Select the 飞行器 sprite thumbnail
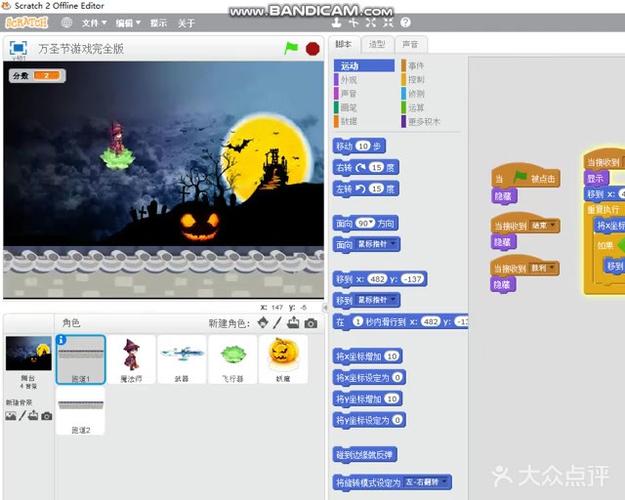Image resolution: width=625 pixels, height=500 pixels. [x=232, y=360]
